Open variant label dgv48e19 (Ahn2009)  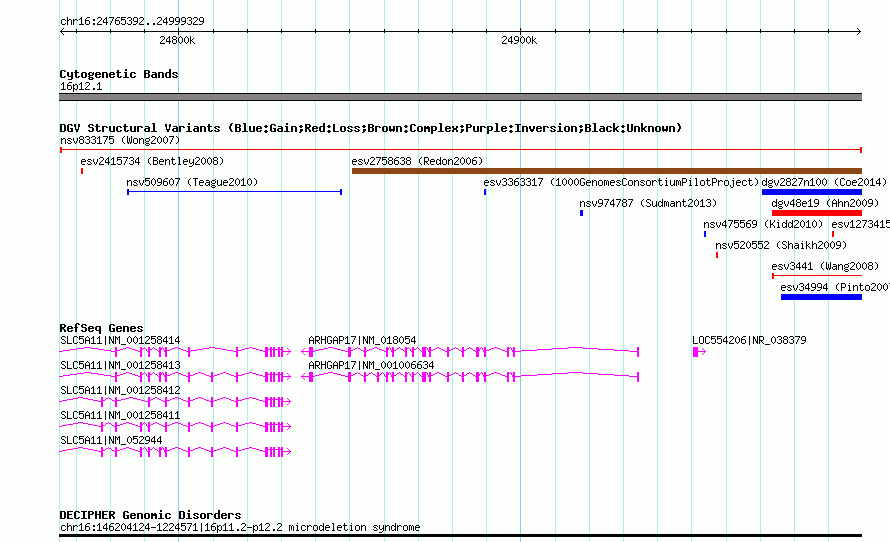(825, 203)
